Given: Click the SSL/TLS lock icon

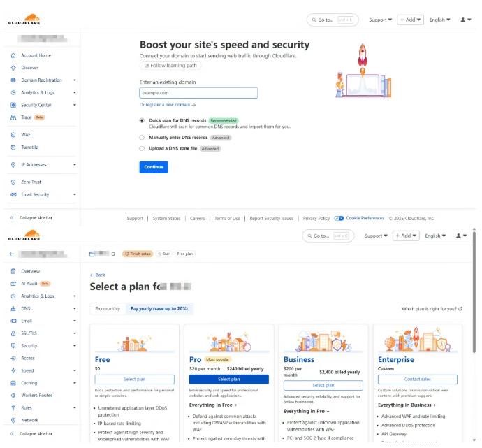Looking at the screenshot, I should (13, 333).
